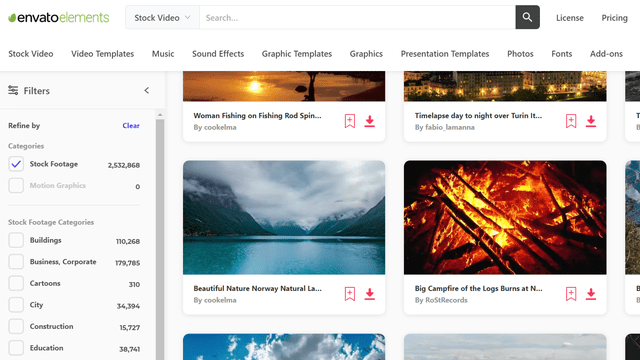Open the Pricing page link

[614, 18]
